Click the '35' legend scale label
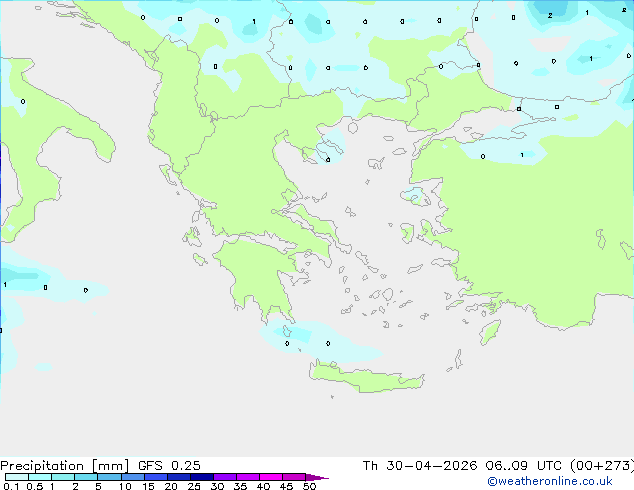The image size is (634, 490). coord(240,486)
